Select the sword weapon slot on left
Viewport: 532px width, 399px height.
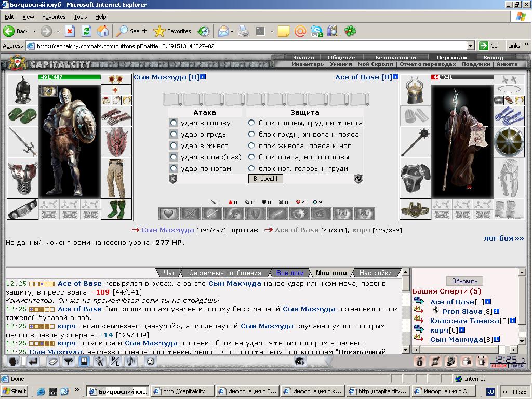[x=22, y=141]
